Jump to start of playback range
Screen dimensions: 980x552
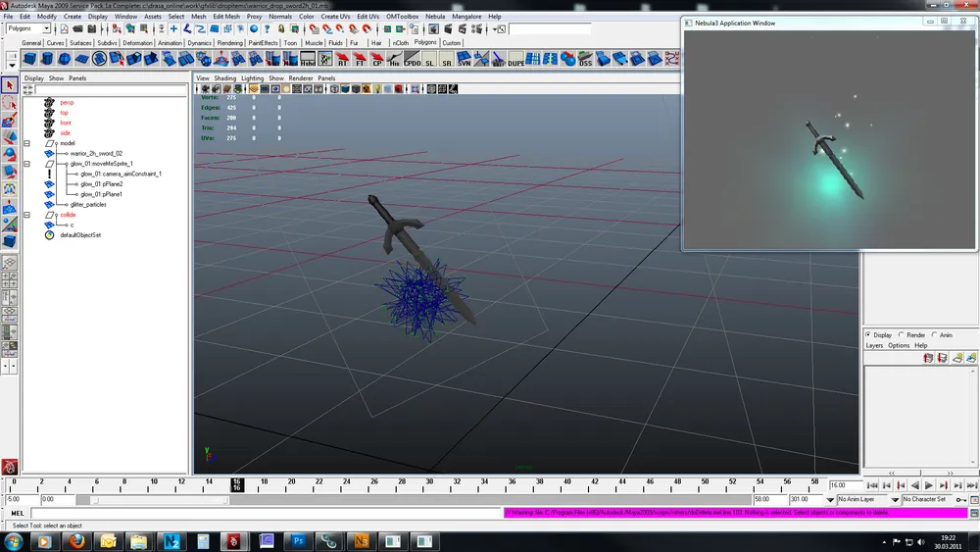point(872,485)
